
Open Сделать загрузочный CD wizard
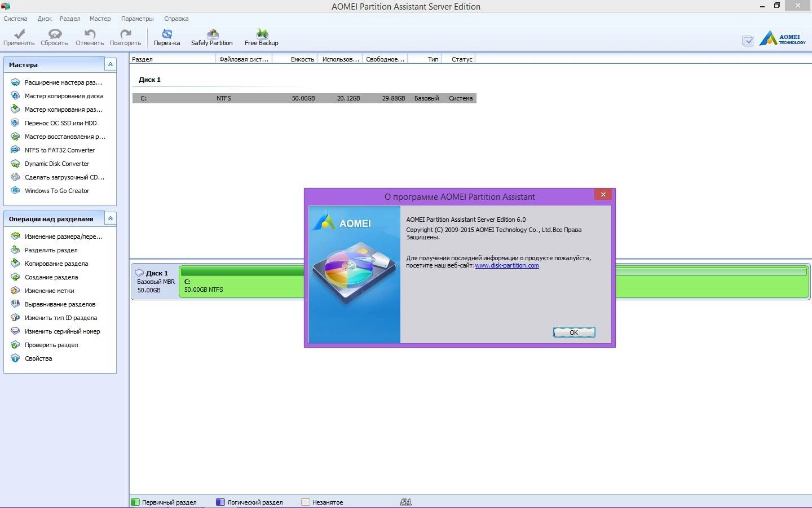tap(59, 177)
